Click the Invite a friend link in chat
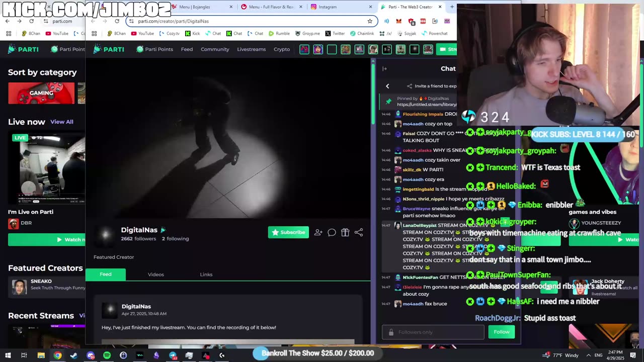Screen dimensions: 644x362 (432, 86)
